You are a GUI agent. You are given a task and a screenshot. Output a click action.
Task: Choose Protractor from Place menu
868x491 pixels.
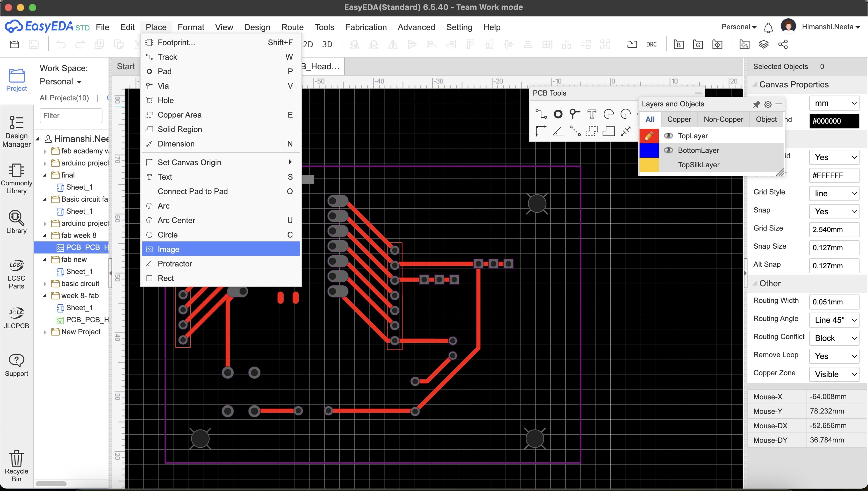coord(221,263)
